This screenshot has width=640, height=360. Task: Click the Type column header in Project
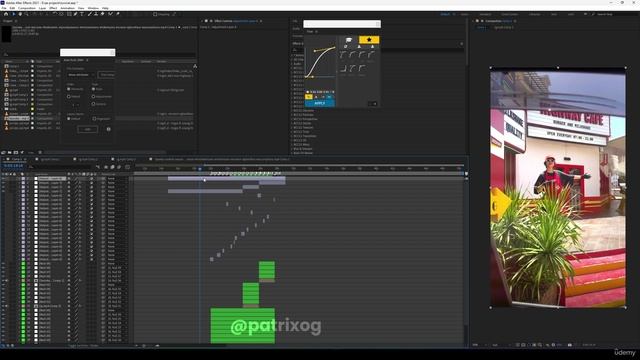pyautogui.click(x=39, y=62)
